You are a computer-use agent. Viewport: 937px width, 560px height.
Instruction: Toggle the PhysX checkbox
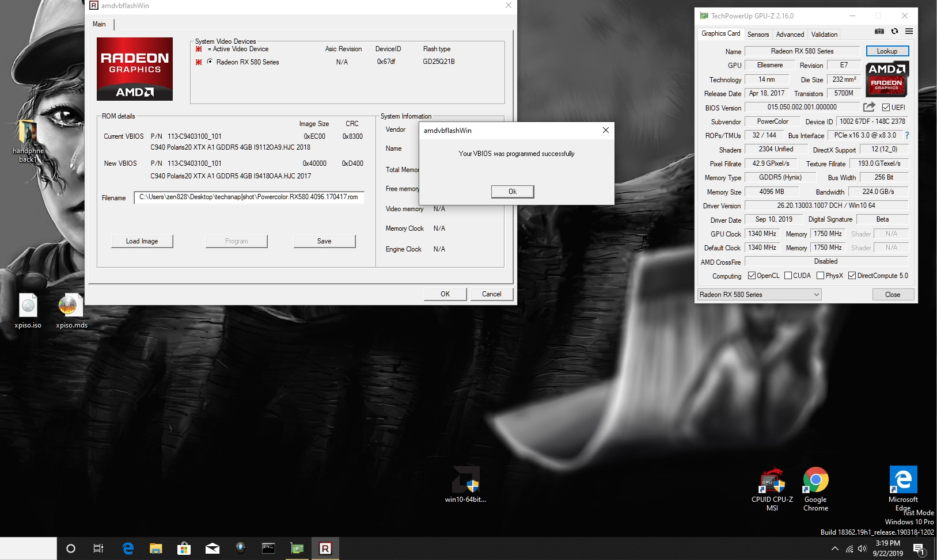[x=820, y=276]
